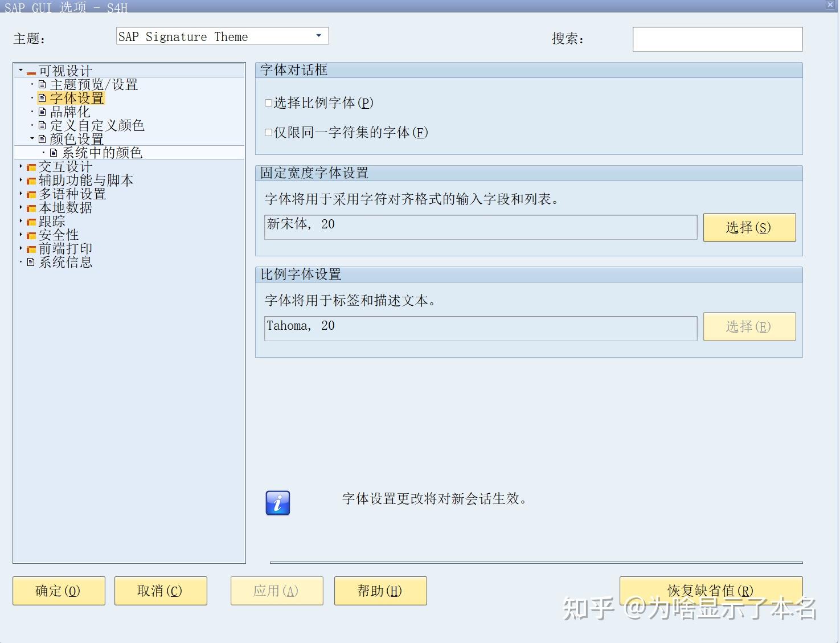
Task: Select 主题预览/设置 in the tree
Action: tap(93, 84)
